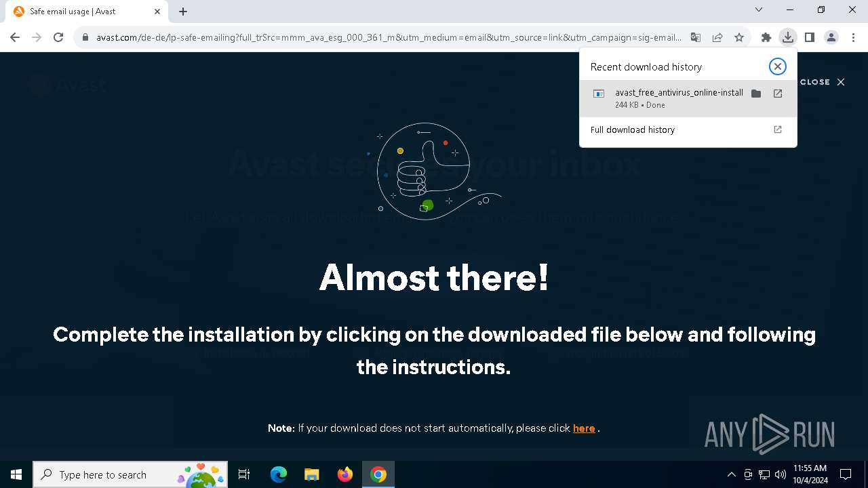The width and height of the screenshot is (868, 488).
Task: Reload the Avast page
Action: pos(58,37)
